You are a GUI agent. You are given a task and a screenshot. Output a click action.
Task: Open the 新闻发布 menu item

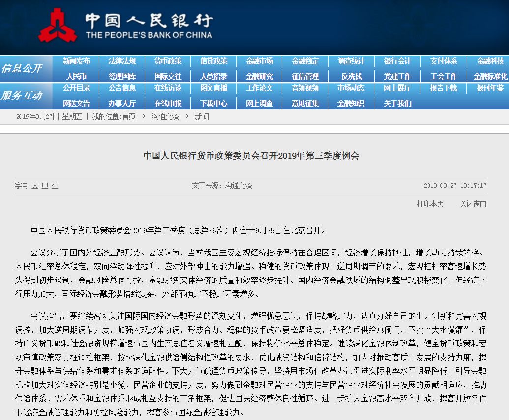click(x=76, y=61)
